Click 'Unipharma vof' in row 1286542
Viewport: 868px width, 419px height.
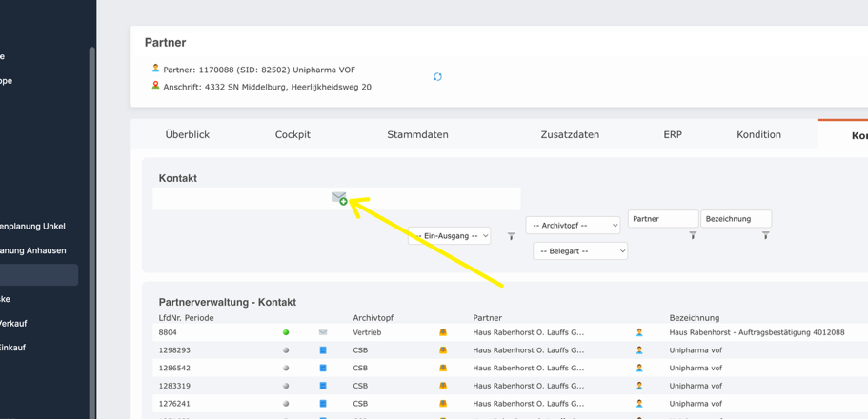[x=696, y=369]
